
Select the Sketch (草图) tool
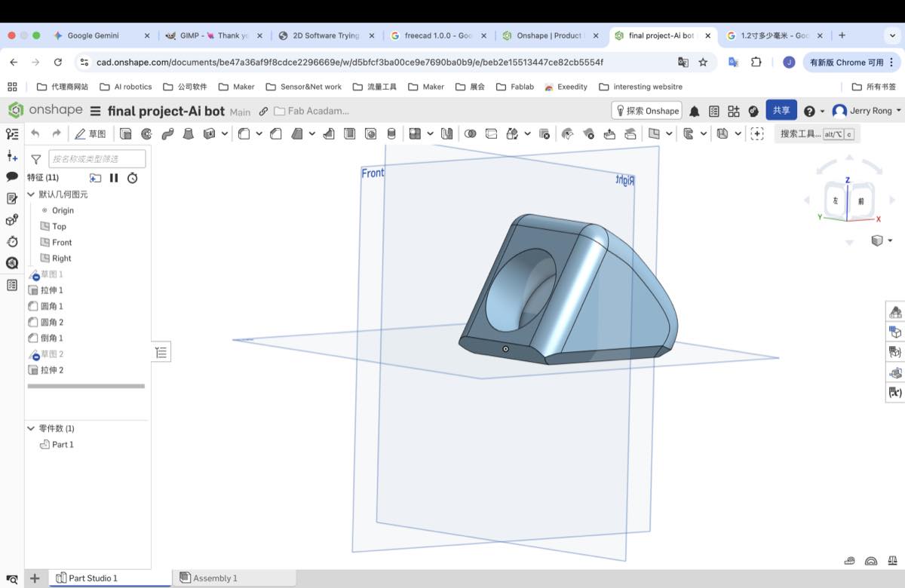91,134
